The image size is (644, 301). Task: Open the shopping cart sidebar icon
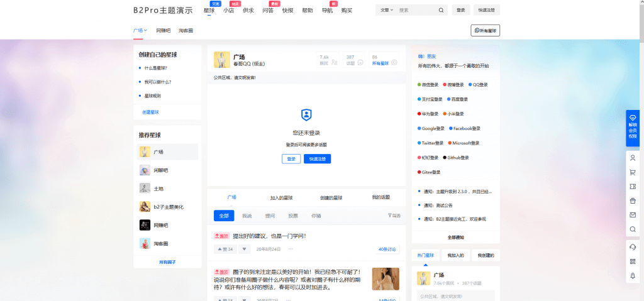pos(633,172)
